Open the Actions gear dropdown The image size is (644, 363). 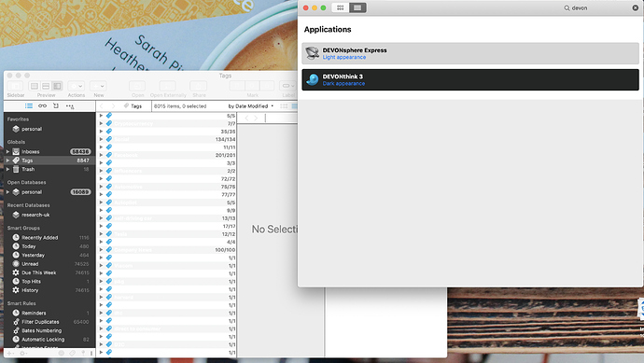tap(76, 86)
